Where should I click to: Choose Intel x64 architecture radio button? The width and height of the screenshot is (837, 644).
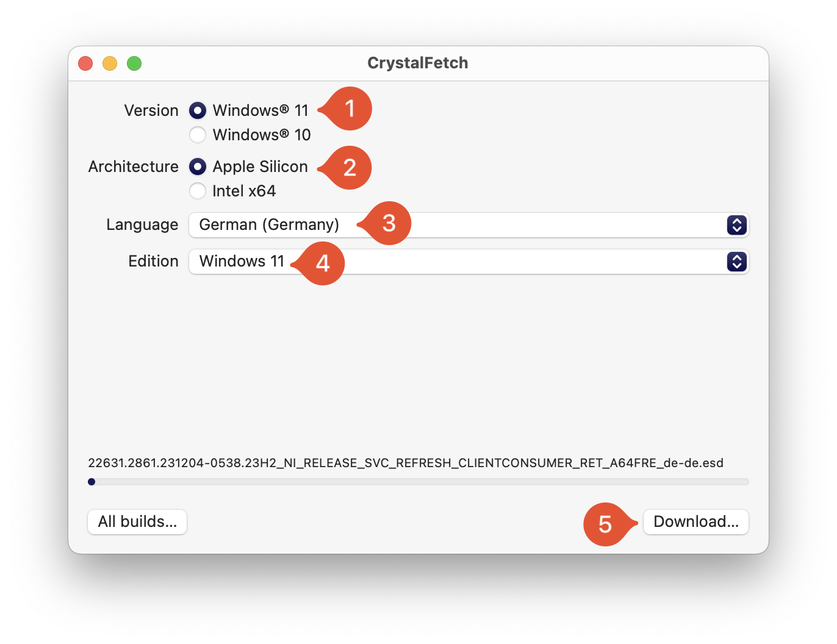click(x=198, y=191)
